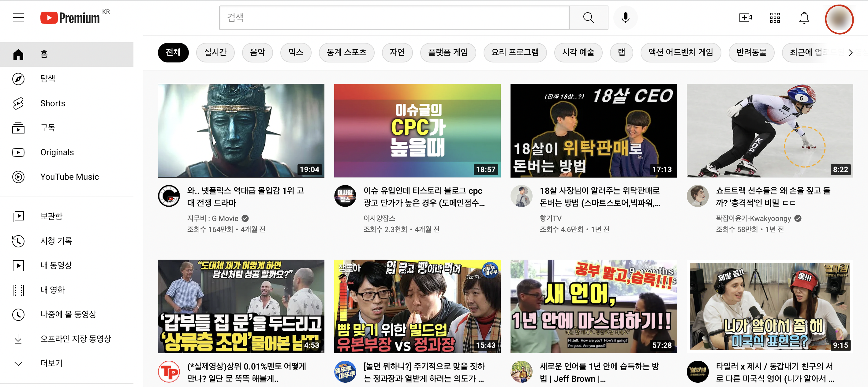Open 내 영화 in sidebar
868x387 pixels.
pyautogui.click(x=67, y=290)
